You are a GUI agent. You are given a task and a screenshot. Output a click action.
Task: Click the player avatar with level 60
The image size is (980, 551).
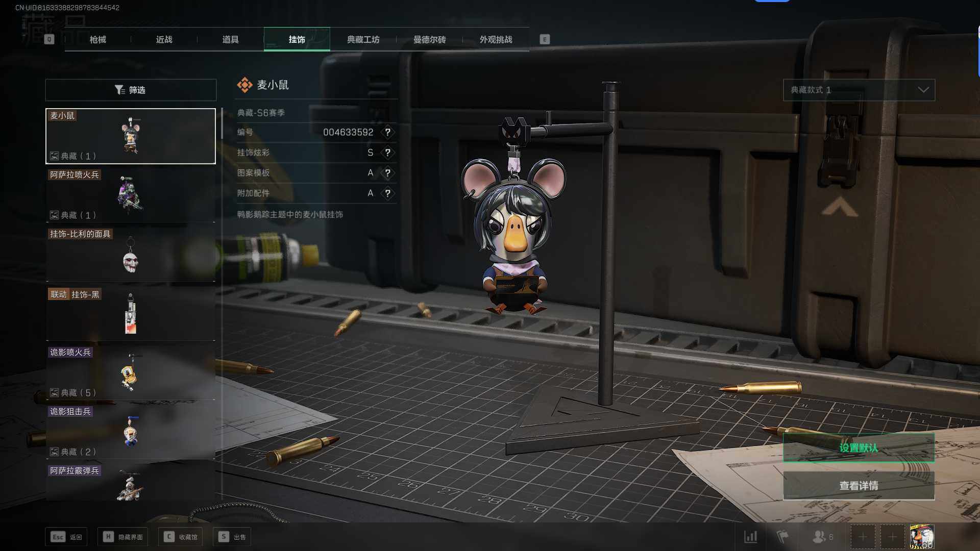tap(922, 537)
